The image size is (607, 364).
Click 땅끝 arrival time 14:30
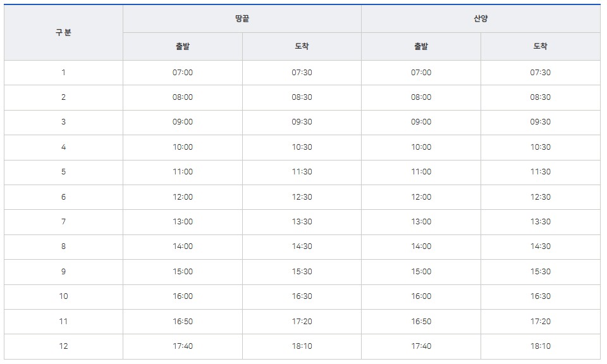(302, 247)
